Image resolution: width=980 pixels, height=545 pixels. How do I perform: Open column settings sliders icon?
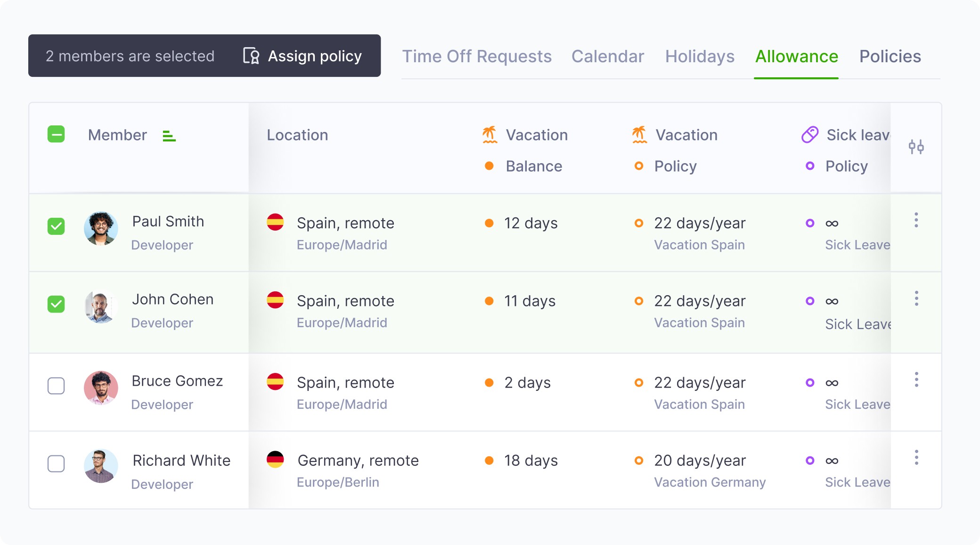click(916, 147)
